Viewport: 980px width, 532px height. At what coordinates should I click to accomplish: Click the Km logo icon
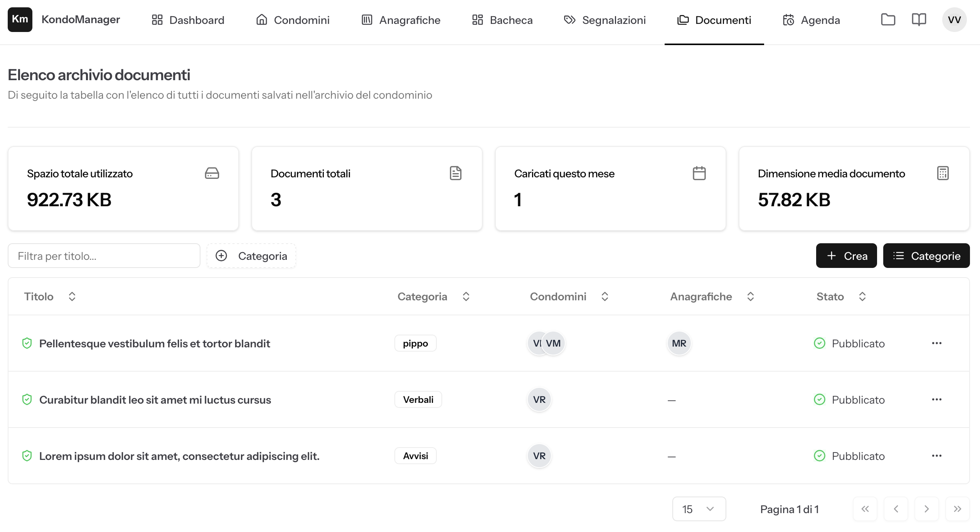(20, 19)
